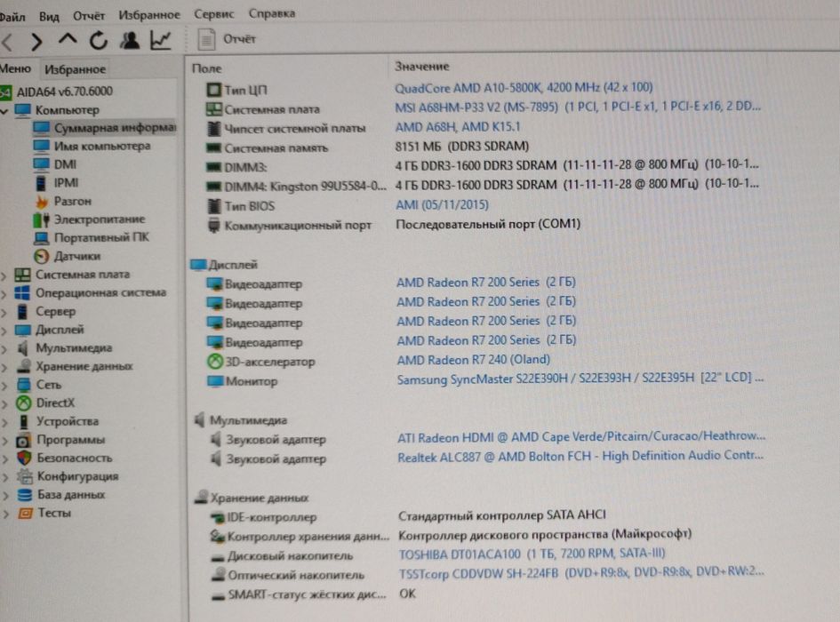Open the TSSTcorp CDDVDW SH-224FB optical link
The width and height of the screenshot is (840, 622).
[x=582, y=573]
